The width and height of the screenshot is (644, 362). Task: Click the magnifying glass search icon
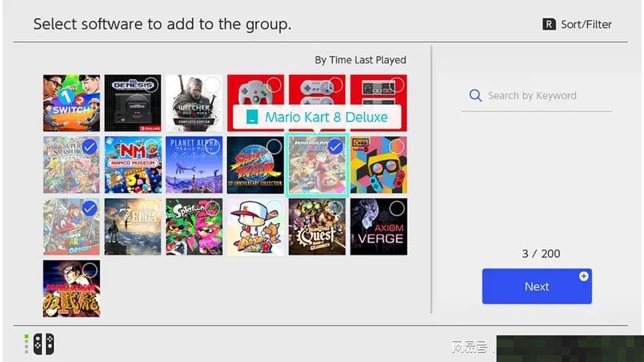click(475, 95)
